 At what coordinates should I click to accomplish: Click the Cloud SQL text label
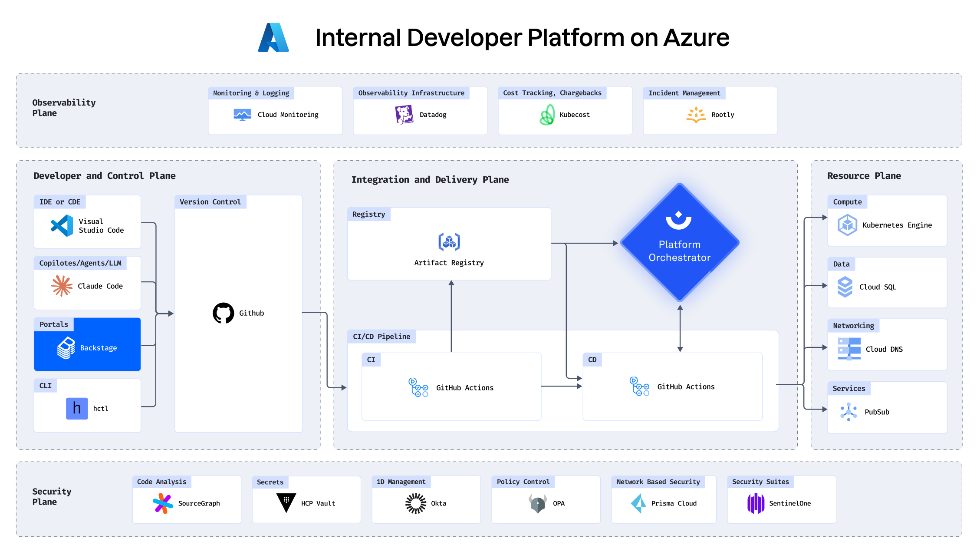(877, 287)
